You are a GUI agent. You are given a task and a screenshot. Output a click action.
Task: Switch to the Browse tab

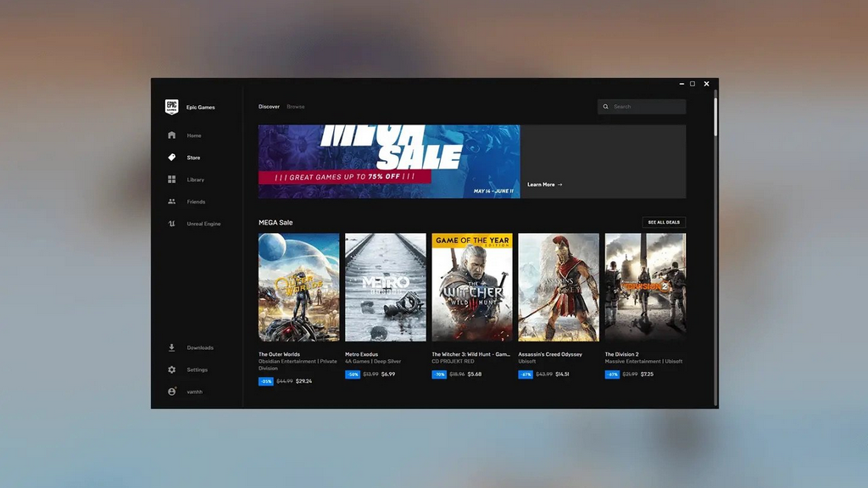coord(296,107)
